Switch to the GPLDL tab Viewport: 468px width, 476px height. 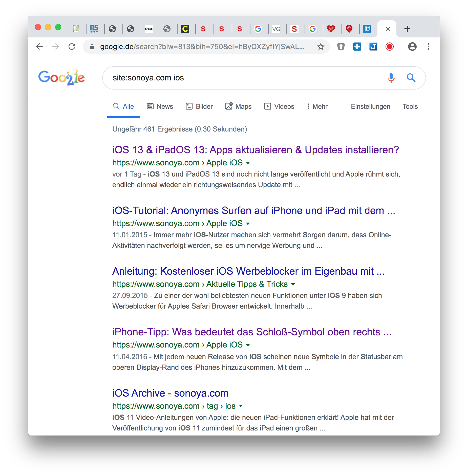149,29
